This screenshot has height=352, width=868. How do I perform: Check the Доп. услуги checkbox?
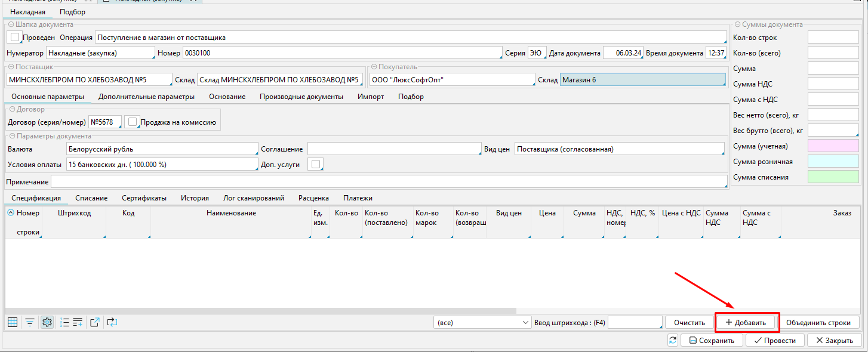pyautogui.click(x=315, y=164)
